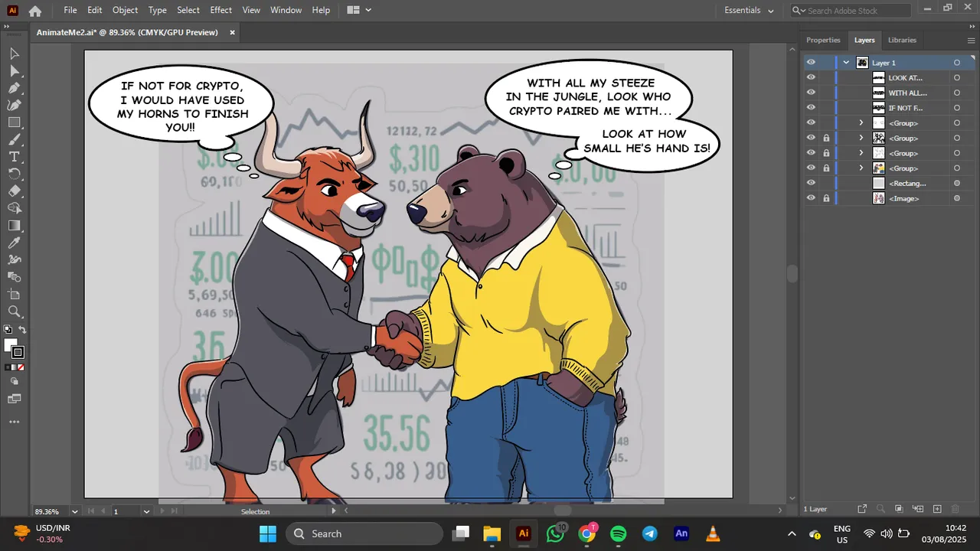Click Make/Release Clipping Mask icon
This screenshot has width=980, height=551.
click(x=899, y=509)
